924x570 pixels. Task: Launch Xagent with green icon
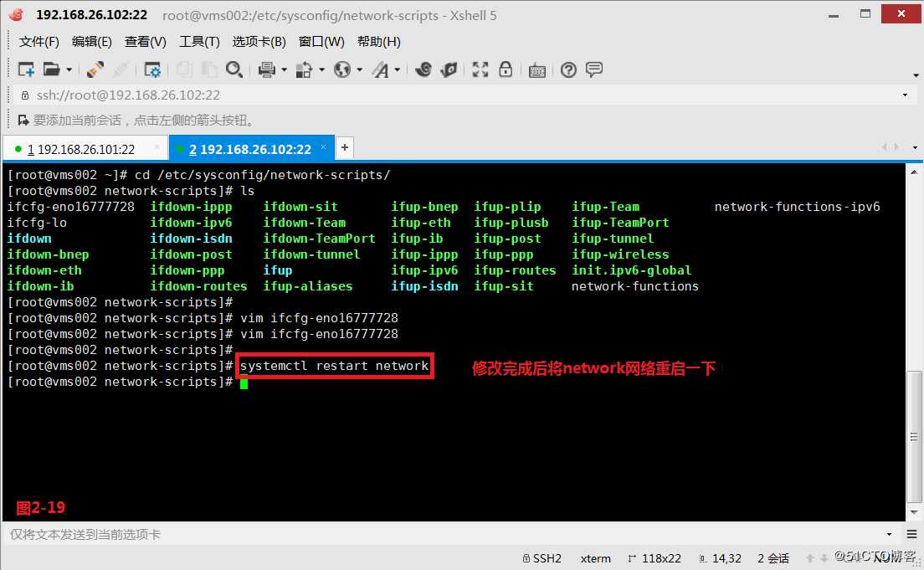click(449, 69)
